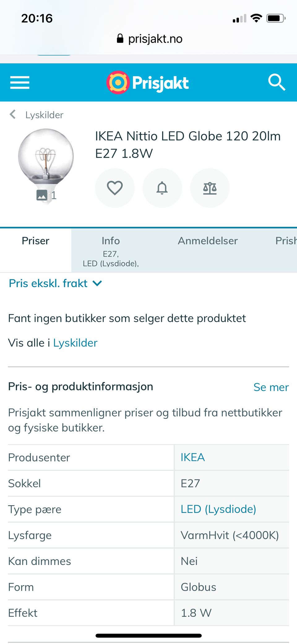
Task: Open the LED (Lysdiode) link
Action: (x=218, y=509)
